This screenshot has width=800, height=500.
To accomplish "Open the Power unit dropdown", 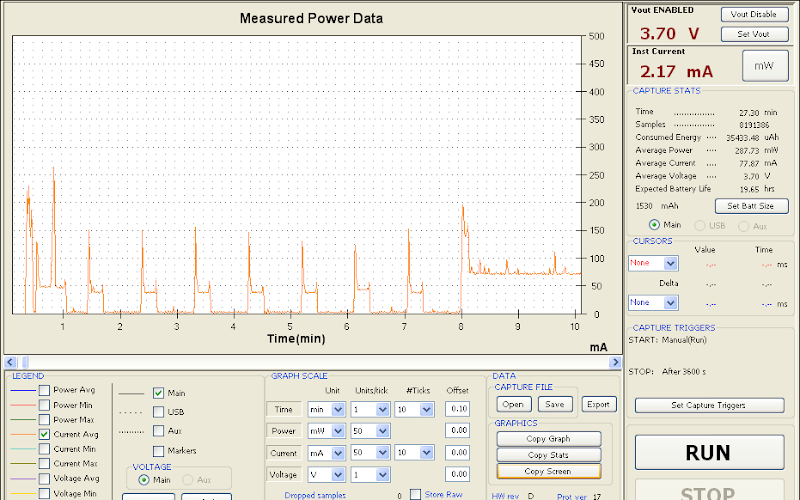I will tap(327, 431).
